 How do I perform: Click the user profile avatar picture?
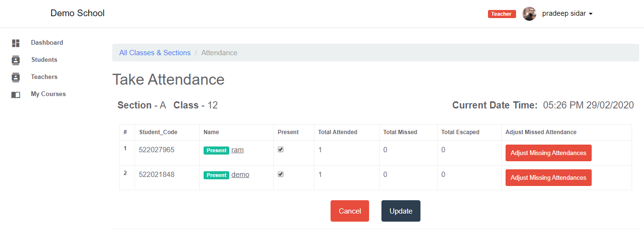pyautogui.click(x=529, y=14)
